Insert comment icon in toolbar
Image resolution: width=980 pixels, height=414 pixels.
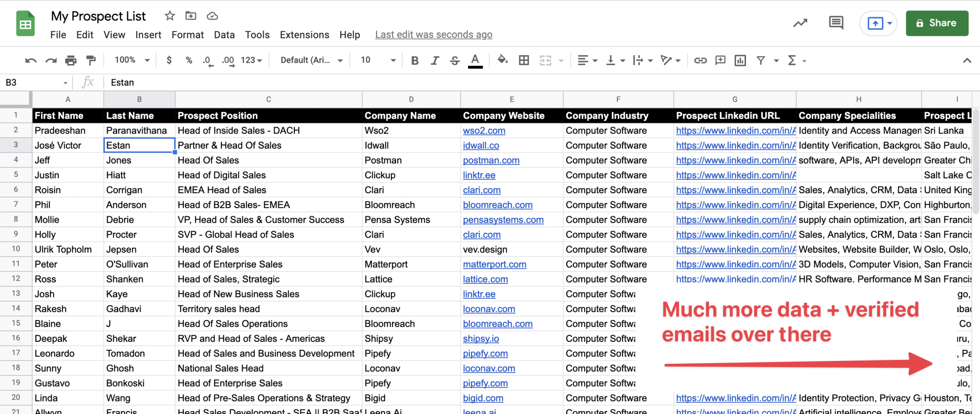click(x=720, y=60)
